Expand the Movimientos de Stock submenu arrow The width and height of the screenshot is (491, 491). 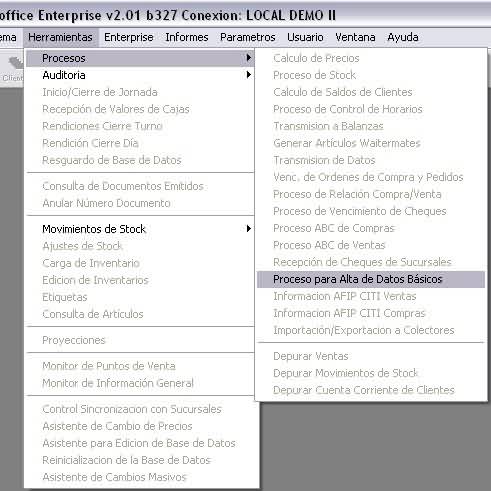(248, 229)
